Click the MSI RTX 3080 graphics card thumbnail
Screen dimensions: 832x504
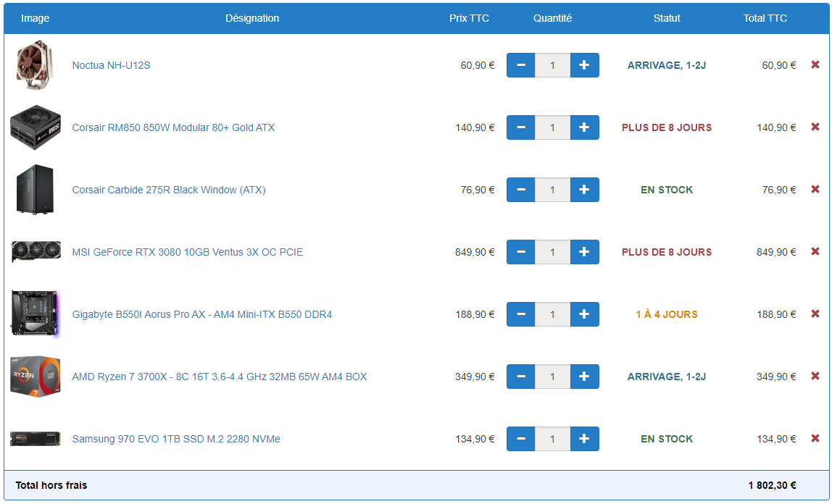pos(36,252)
